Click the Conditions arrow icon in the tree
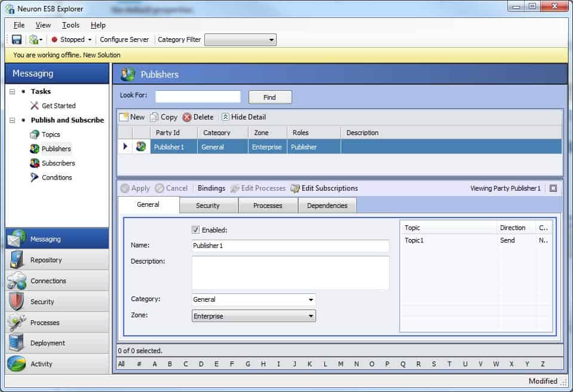573x392 pixels. [x=34, y=177]
